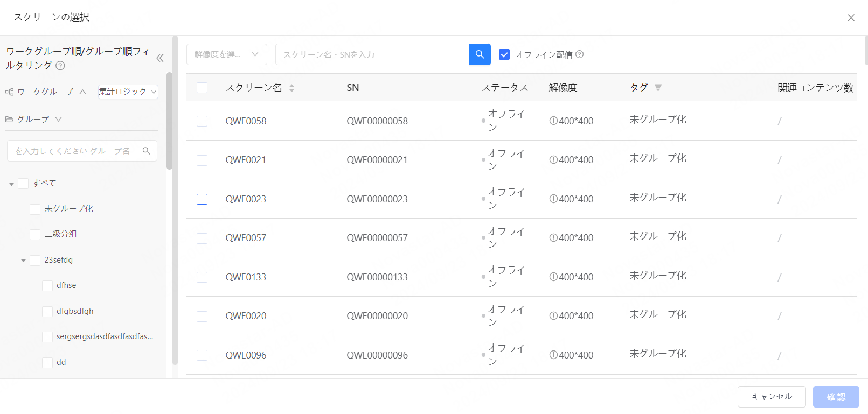Click search icon in group name field

tap(146, 151)
